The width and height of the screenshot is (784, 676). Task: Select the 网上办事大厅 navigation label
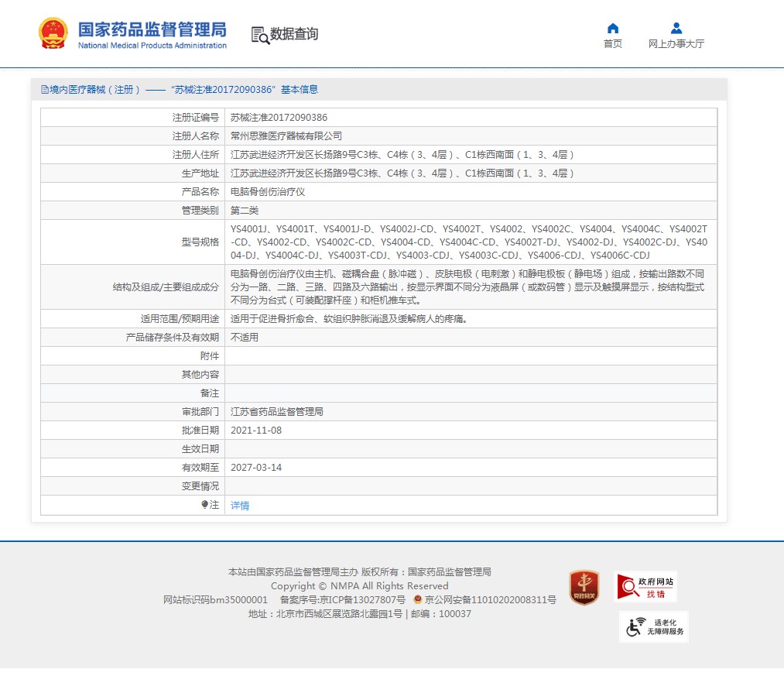(x=676, y=44)
